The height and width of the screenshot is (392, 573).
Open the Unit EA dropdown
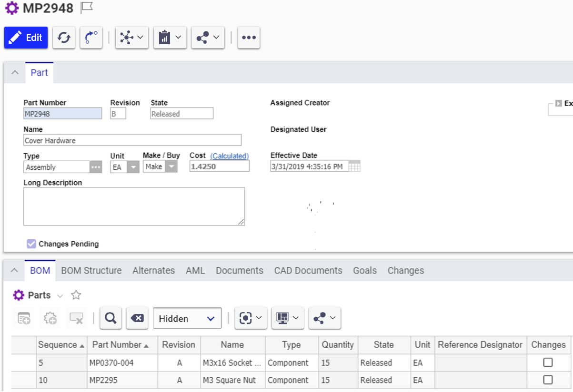pyautogui.click(x=134, y=167)
